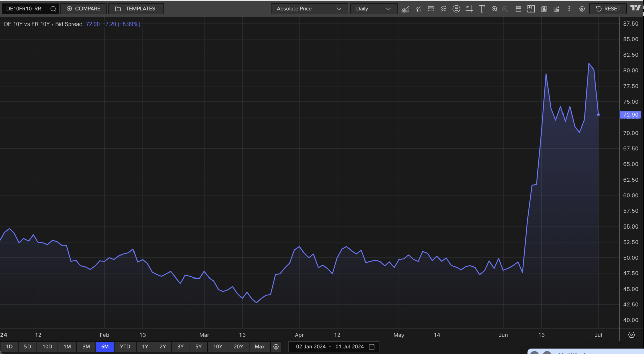Screen dimensions: 644x354
Task: Open the three-dot more options menu
Action: pos(569,9)
